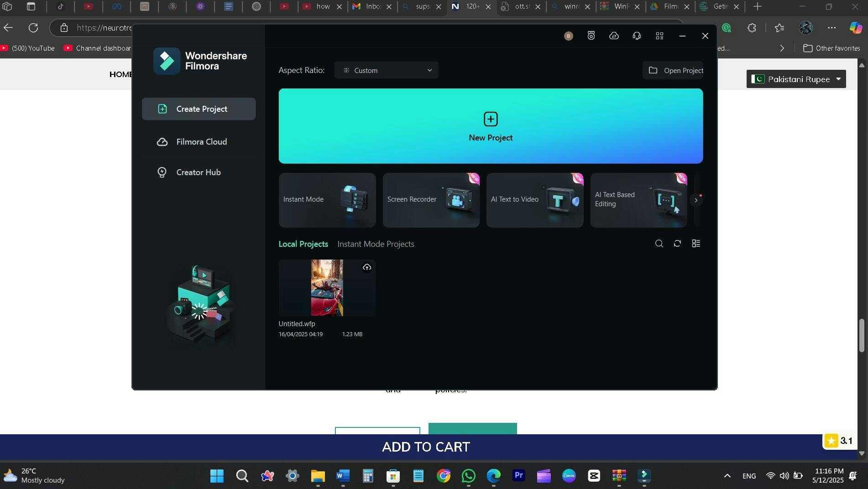868x489 pixels.
Task: Open WhatsApp from the Windows taskbar
Action: coord(468,476)
